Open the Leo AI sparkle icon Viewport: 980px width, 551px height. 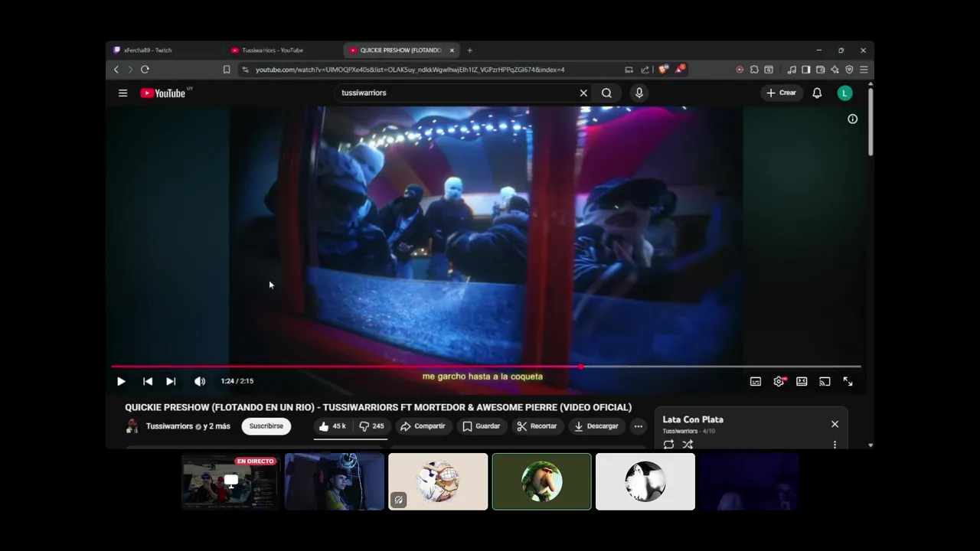pos(835,70)
